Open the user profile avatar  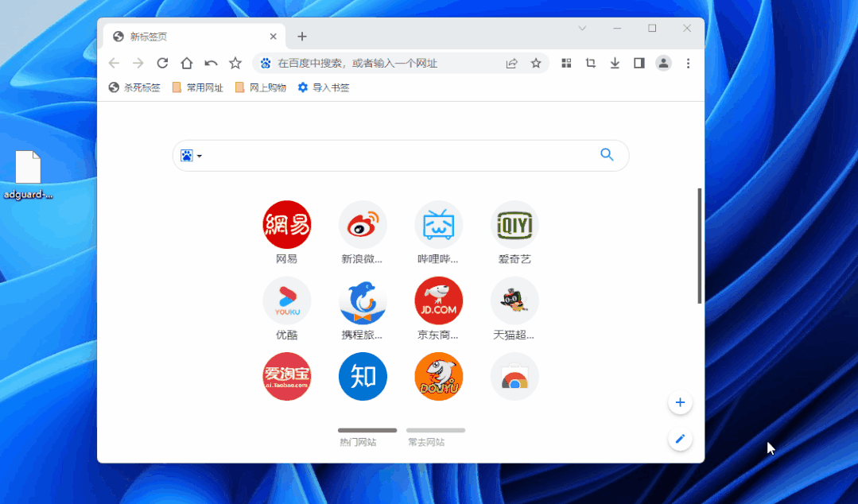click(x=663, y=63)
